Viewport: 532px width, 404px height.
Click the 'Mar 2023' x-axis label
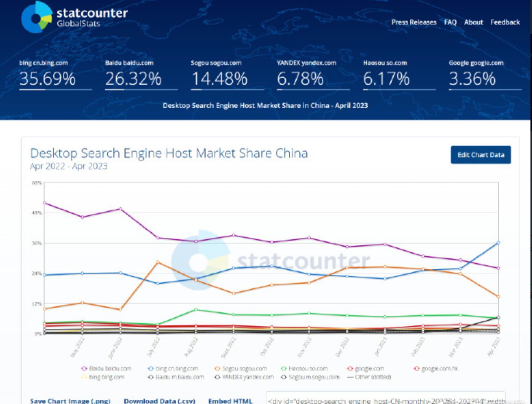click(456, 347)
